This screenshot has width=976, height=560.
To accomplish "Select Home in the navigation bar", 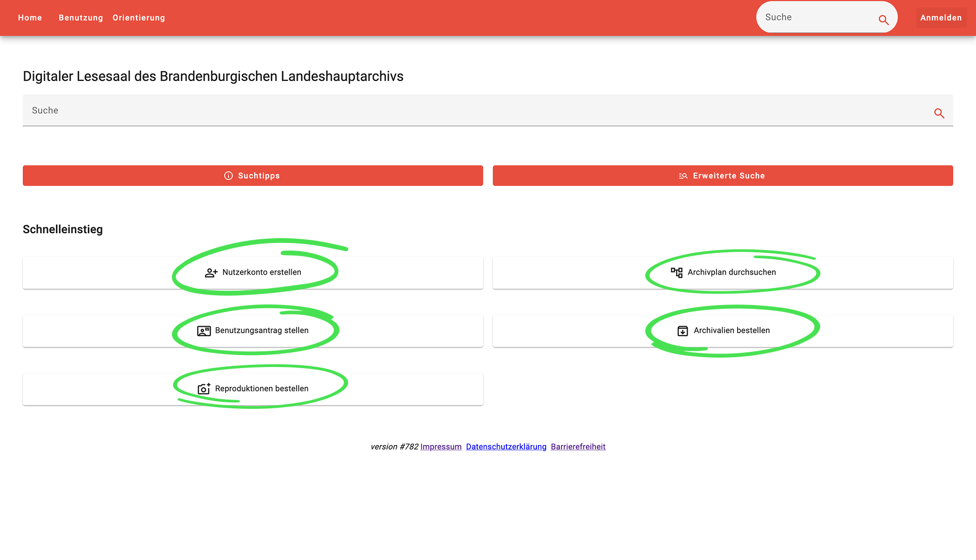I will click(x=30, y=17).
